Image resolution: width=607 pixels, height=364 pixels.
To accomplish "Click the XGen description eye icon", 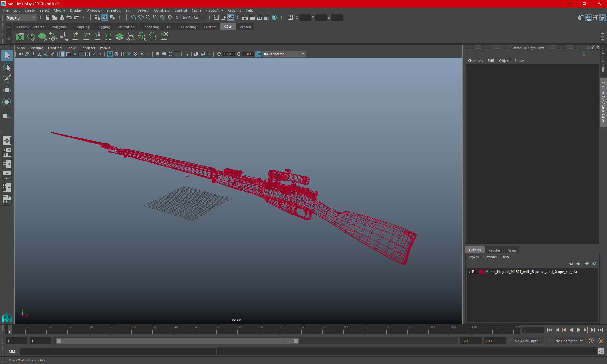I will 31,37.
